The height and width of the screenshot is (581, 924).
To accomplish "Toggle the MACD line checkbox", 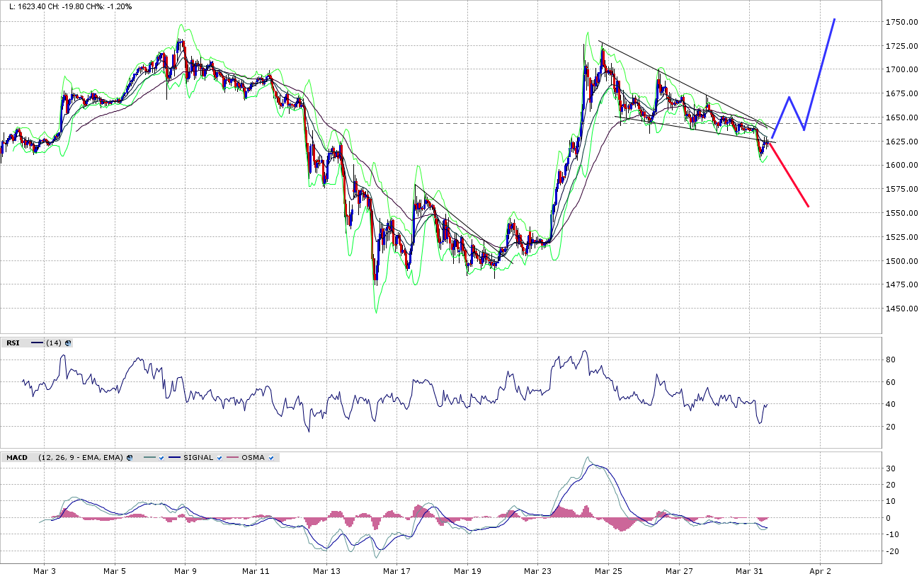I will coord(161,458).
